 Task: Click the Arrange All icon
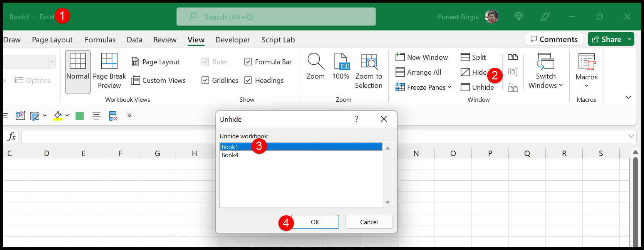[400, 72]
